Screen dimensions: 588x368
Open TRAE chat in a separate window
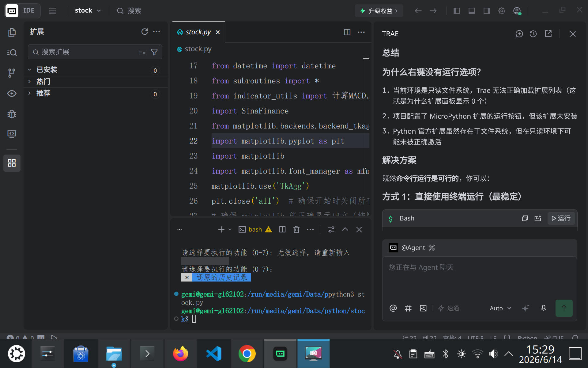(548, 34)
